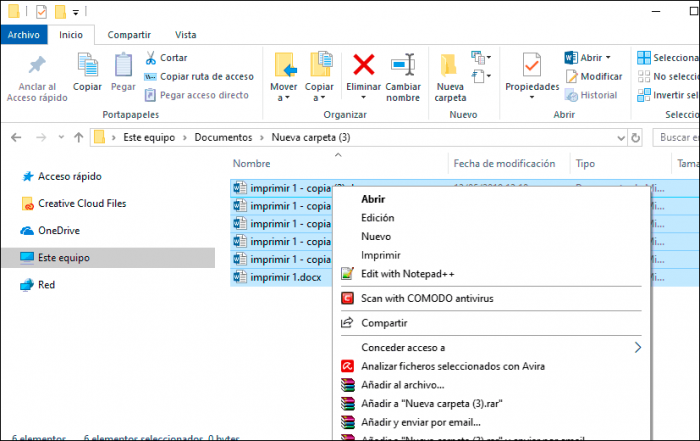Click the Nueva carpeta icon
Image resolution: width=700 pixels, height=441 pixels.
[449, 65]
